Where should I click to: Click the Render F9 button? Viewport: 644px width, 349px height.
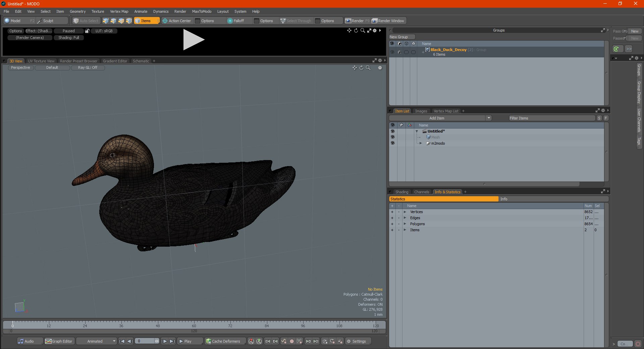pos(357,21)
